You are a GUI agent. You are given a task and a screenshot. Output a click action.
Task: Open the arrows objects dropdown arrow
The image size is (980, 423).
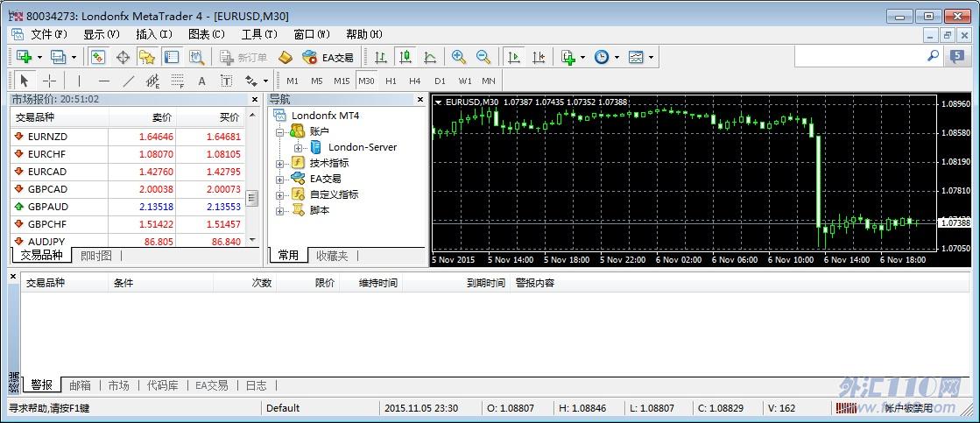(x=265, y=81)
